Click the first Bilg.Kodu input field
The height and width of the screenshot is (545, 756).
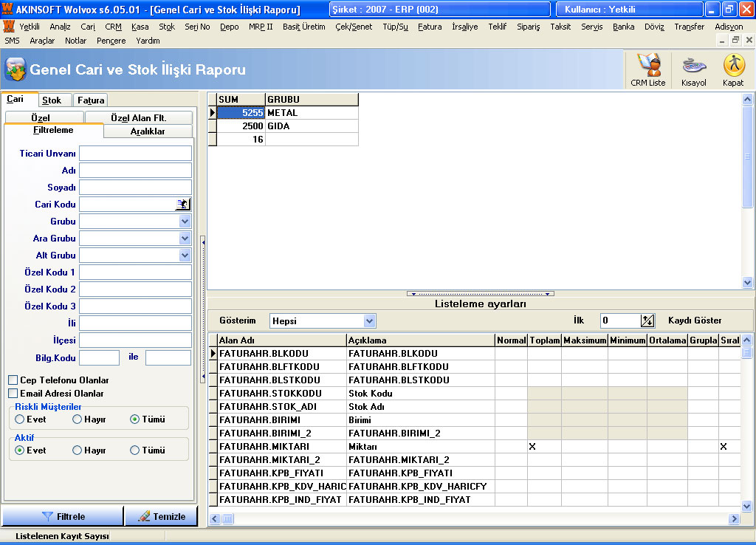click(100, 358)
